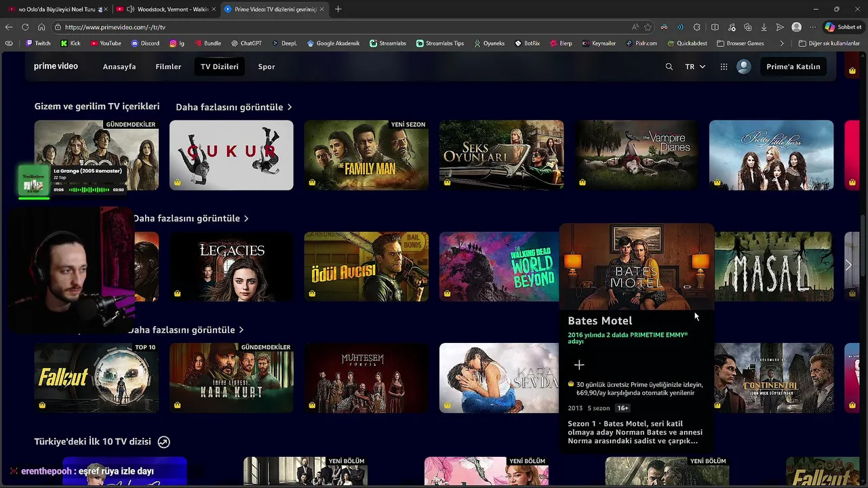
Task: Open the DeepL bookmark
Action: click(x=285, y=43)
